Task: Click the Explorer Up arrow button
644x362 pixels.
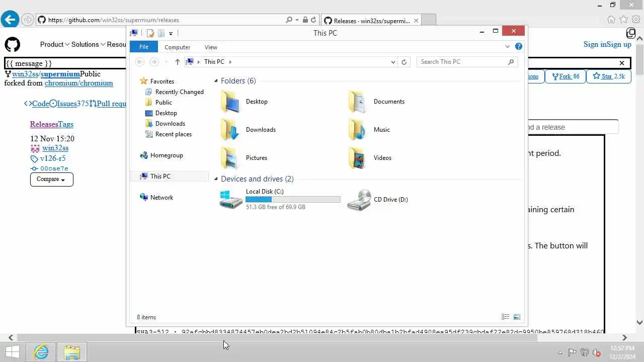Action: click(x=177, y=62)
